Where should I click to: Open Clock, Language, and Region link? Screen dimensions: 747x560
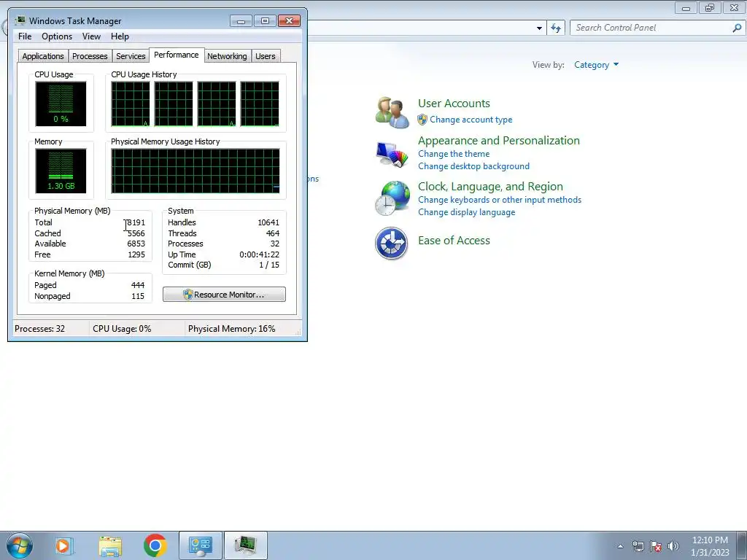click(490, 186)
